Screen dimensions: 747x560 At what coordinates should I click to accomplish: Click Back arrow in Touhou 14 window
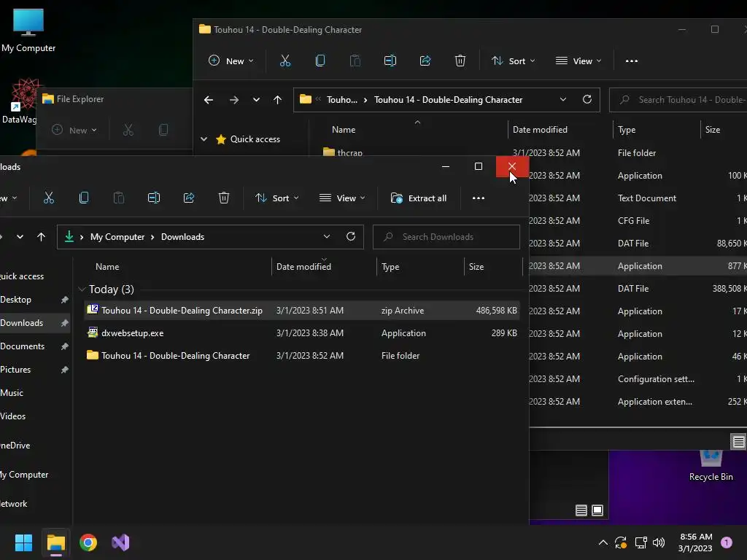(208, 100)
